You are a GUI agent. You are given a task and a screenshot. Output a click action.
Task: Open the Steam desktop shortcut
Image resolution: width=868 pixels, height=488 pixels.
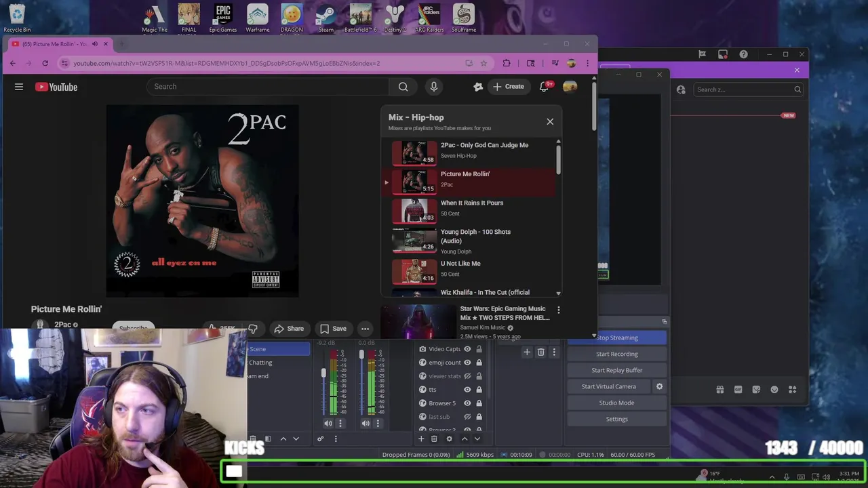click(326, 18)
